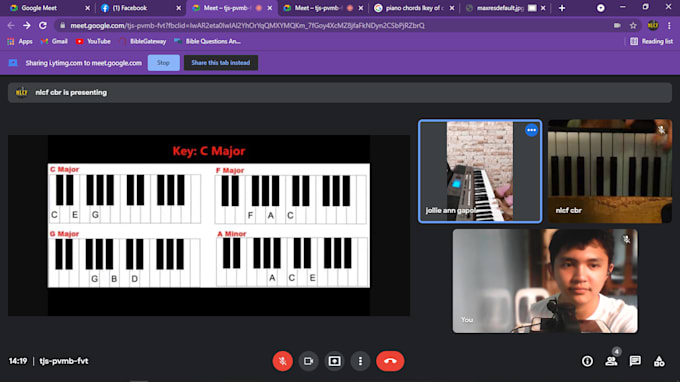Go back in browser history
Image resolution: width=680 pixels, height=382 pixels.
coord(11,26)
